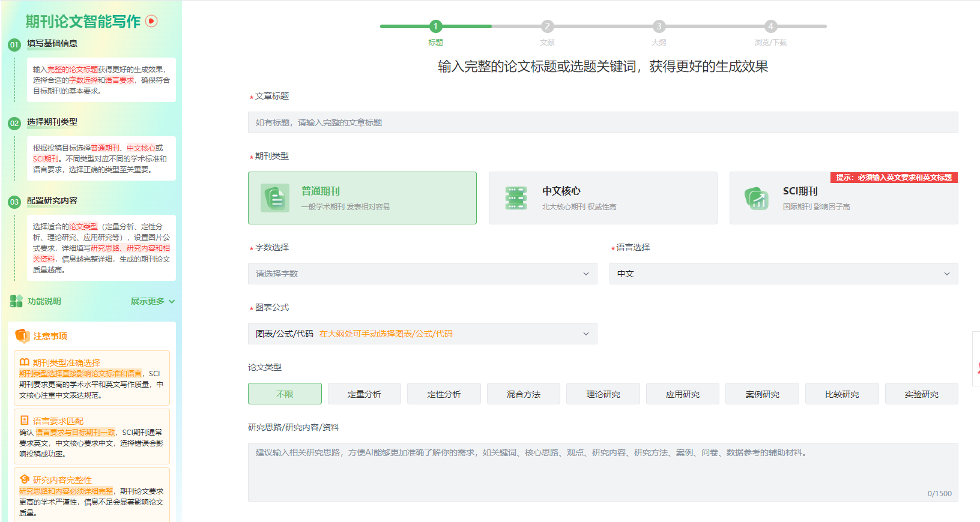Click the 选择期刊类型 step heading
This screenshot has height=522, width=980.
tap(52, 122)
